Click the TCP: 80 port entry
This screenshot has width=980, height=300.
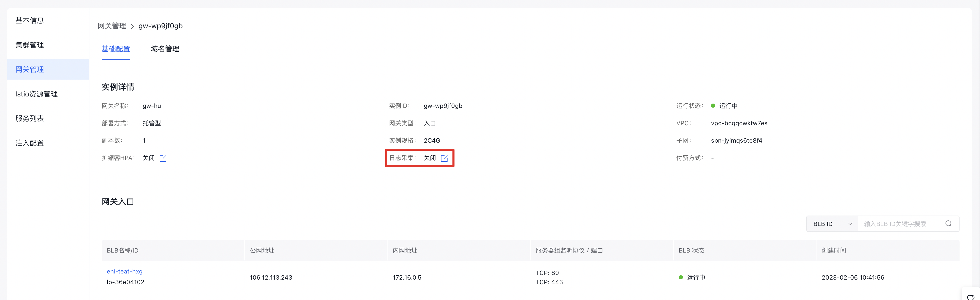547,273
